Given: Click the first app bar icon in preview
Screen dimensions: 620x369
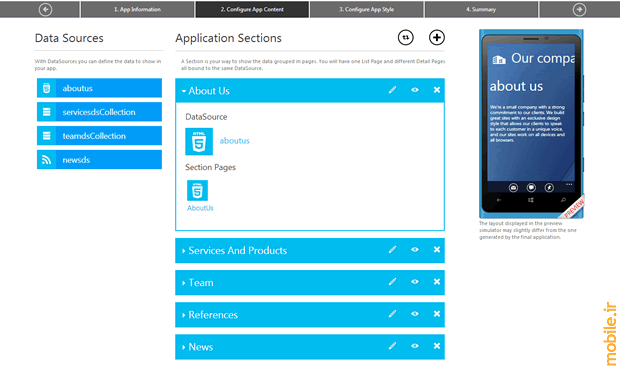Looking at the screenshot, I should 513,187.
